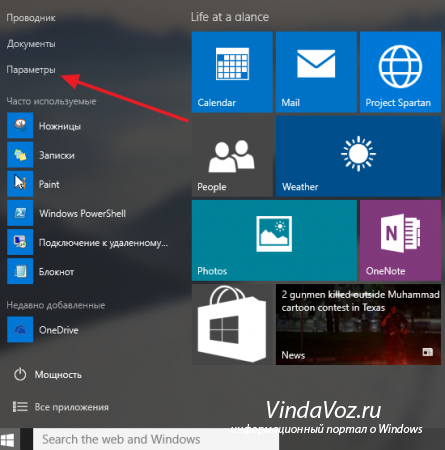Open the Weather tile
The height and width of the screenshot is (450, 445).
click(x=358, y=156)
